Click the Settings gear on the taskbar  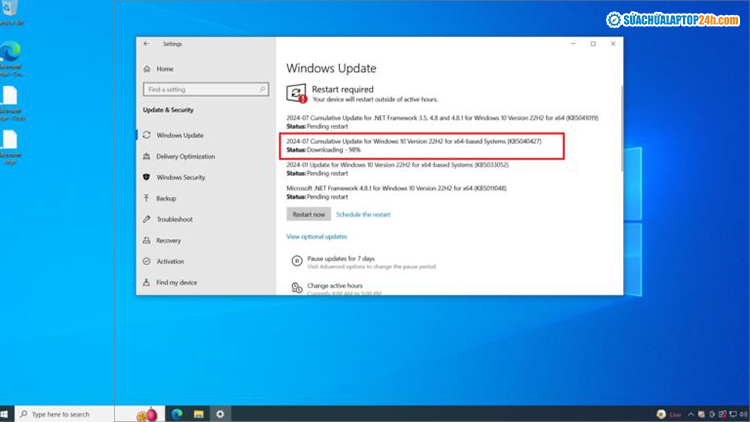click(x=220, y=414)
